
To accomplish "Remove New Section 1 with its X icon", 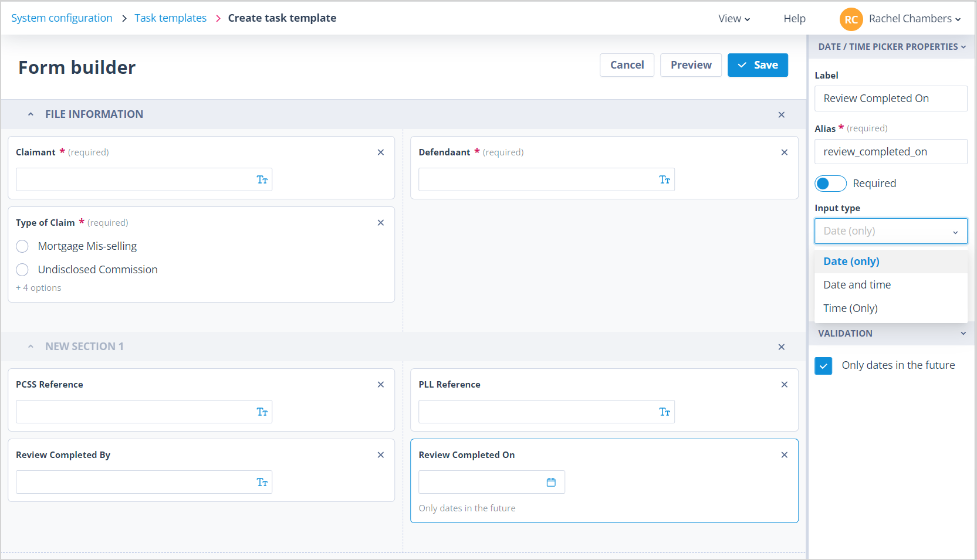I will point(782,347).
